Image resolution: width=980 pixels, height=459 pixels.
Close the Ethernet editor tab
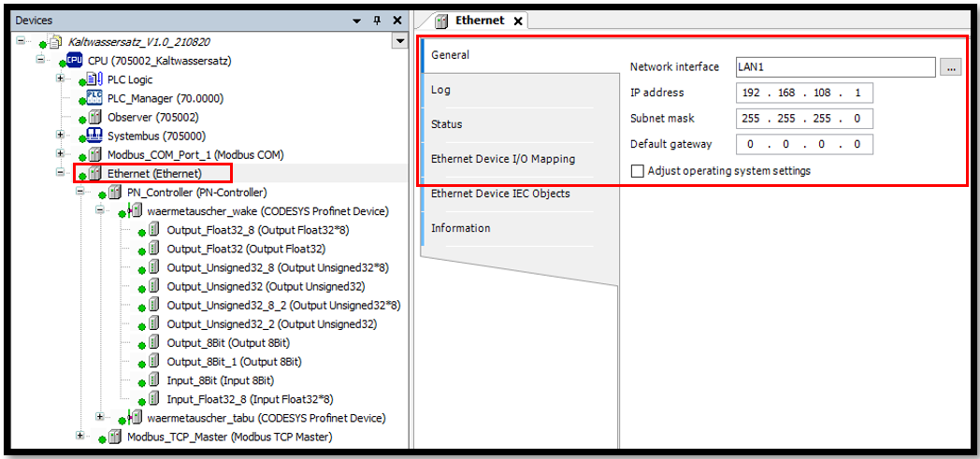pyautogui.click(x=518, y=21)
